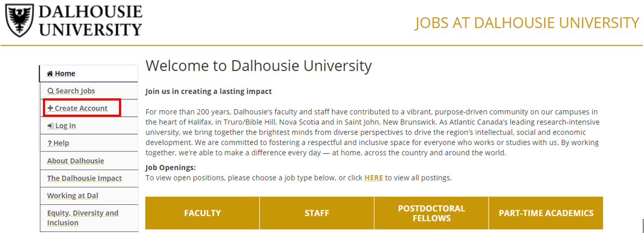Open the About Dalhousie page
Screen dimensions: 644x233
75,161
